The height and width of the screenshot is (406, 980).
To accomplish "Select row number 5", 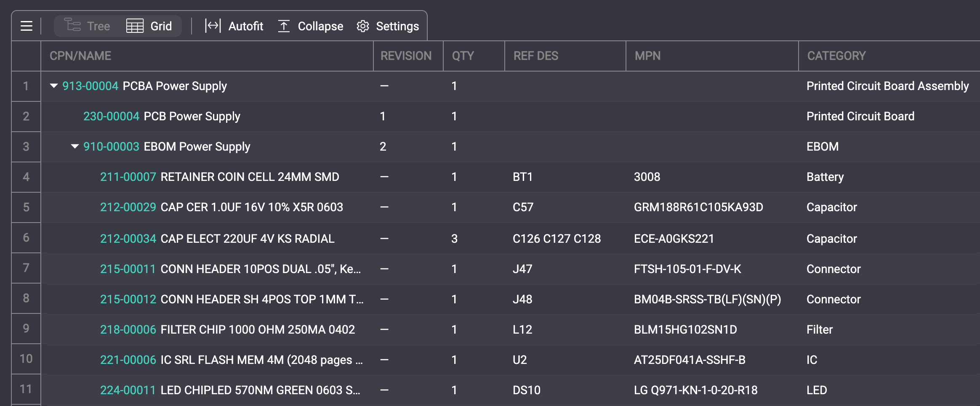I will [26, 207].
